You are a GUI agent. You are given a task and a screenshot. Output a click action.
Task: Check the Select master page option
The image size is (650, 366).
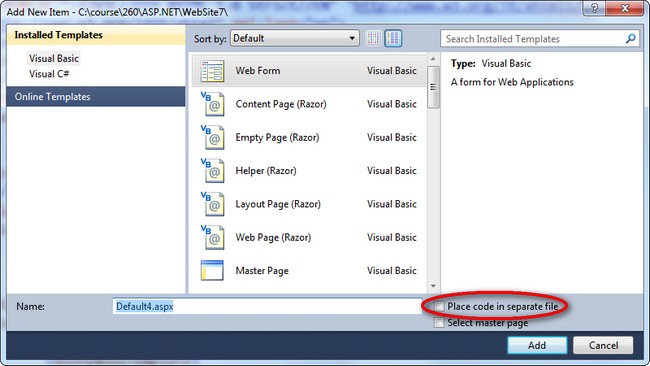tap(439, 322)
